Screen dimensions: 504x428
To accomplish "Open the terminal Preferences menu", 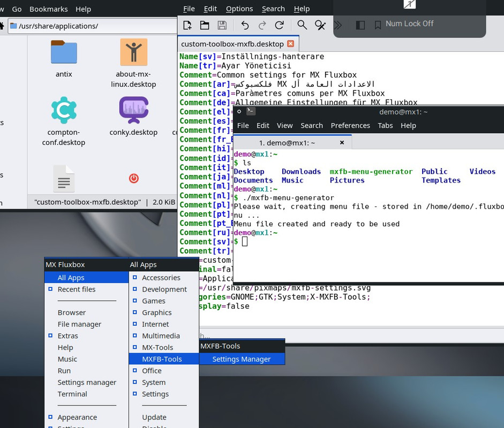I will [x=350, y=126].
